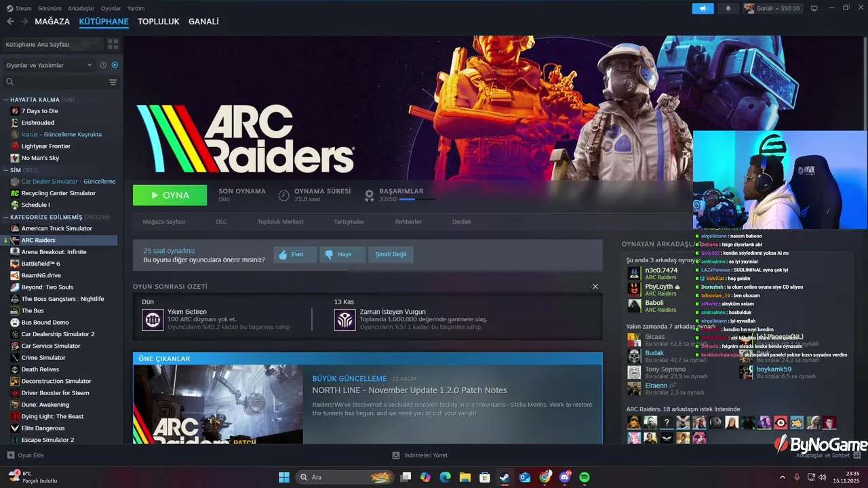
Task: Open the Tartışmalar tab
Action: pos(349,222)
